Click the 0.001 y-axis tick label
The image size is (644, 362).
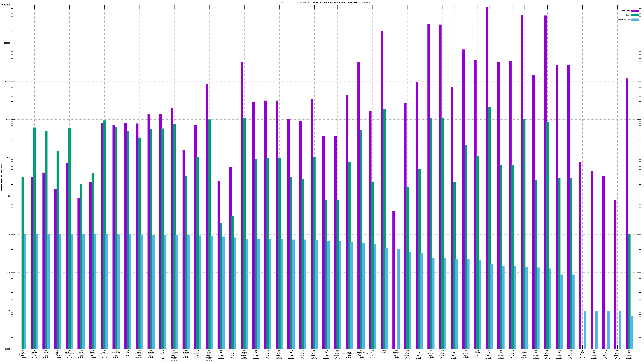tap(7, 349)
